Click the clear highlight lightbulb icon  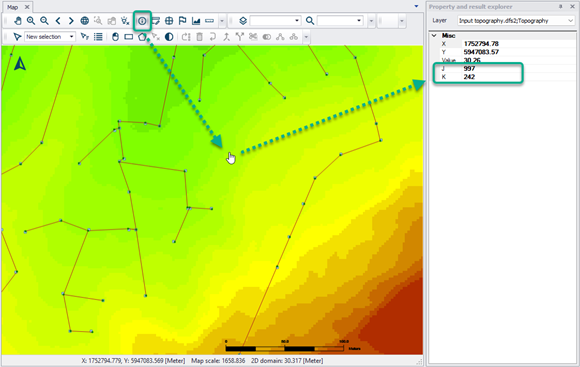(x=125, y=21)
